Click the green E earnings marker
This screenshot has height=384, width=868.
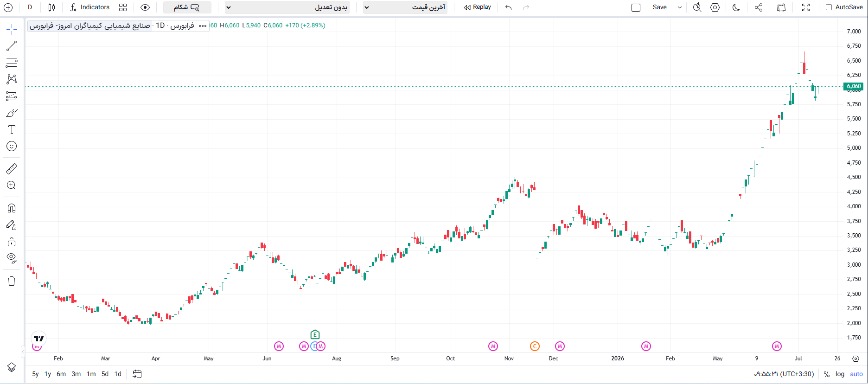[315, 334]
